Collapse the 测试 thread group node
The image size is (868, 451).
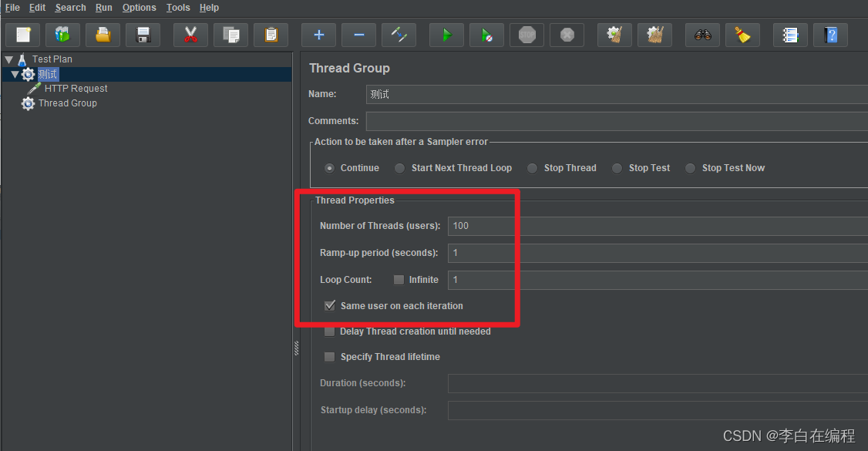coord(15,74)
